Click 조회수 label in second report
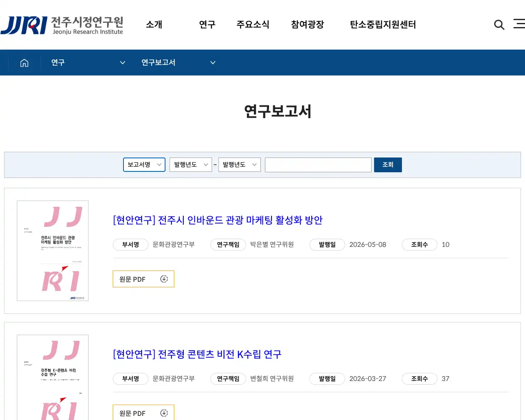The image size is (525, 420). coord(420,379)
